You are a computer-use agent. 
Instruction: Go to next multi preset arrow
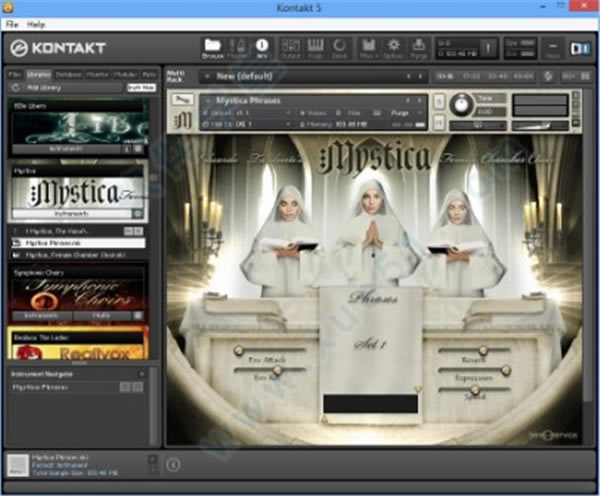pyautogui.click(x=420, y=77)
